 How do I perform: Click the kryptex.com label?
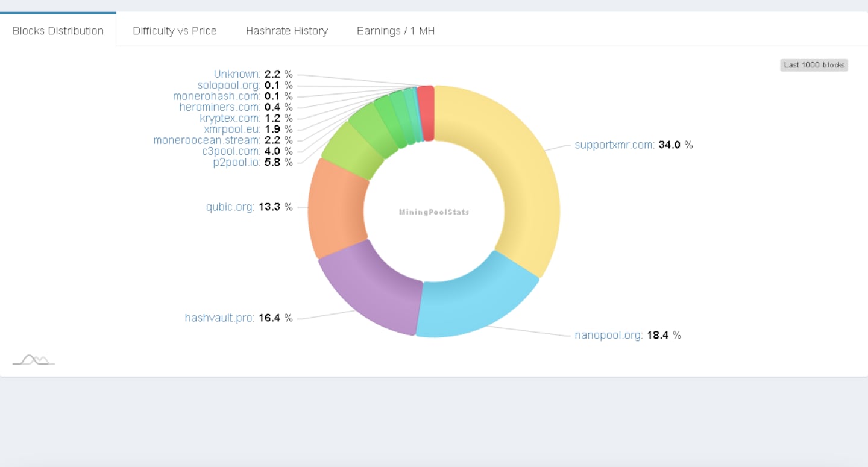coord(230,118)
